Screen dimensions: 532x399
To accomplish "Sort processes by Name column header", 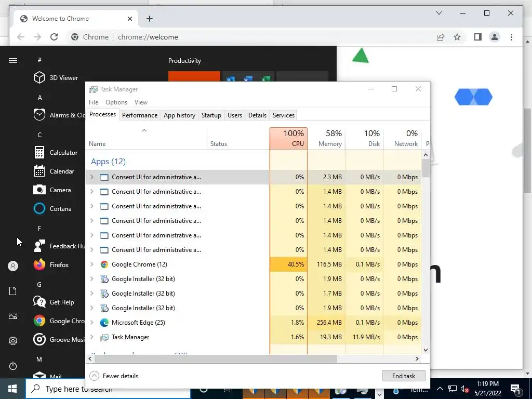I will click(146, 138).
